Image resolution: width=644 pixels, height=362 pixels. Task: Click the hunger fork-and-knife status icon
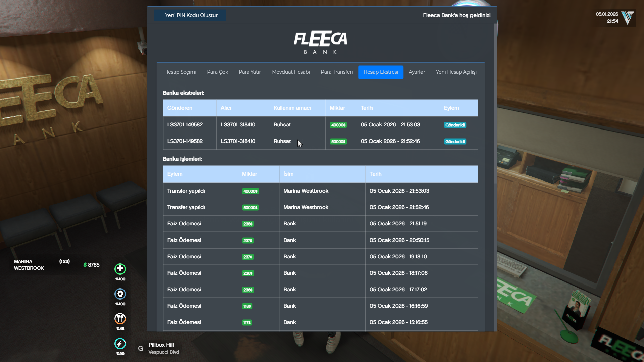[120, 319]
